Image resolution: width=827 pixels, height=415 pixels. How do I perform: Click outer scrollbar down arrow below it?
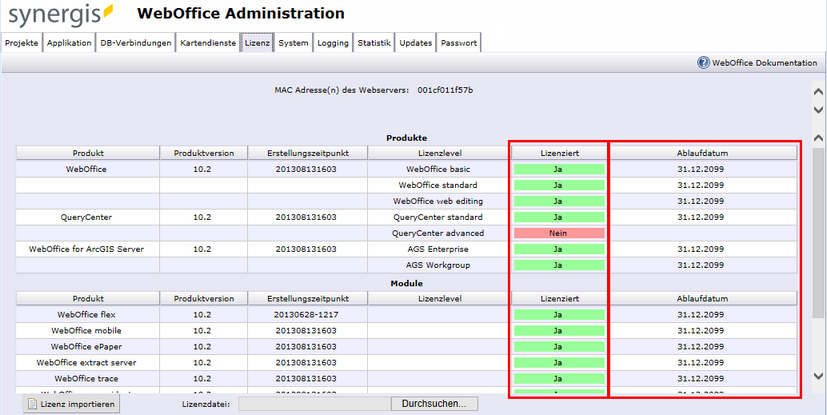818,110
